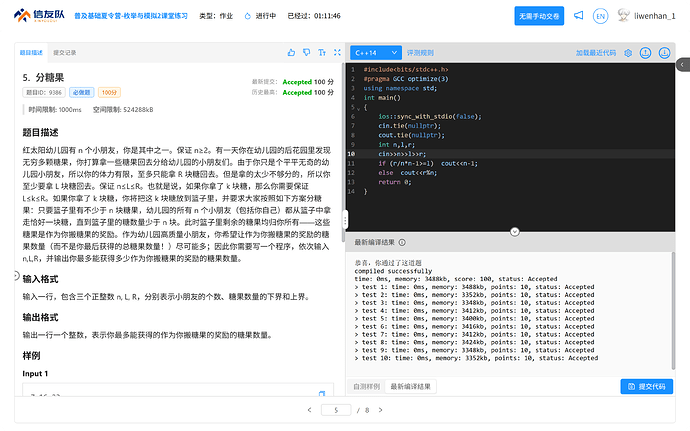Screen dimensions: 690x431
Task: Click the problem description vertical scrollbar
Action: pos(343,152)
